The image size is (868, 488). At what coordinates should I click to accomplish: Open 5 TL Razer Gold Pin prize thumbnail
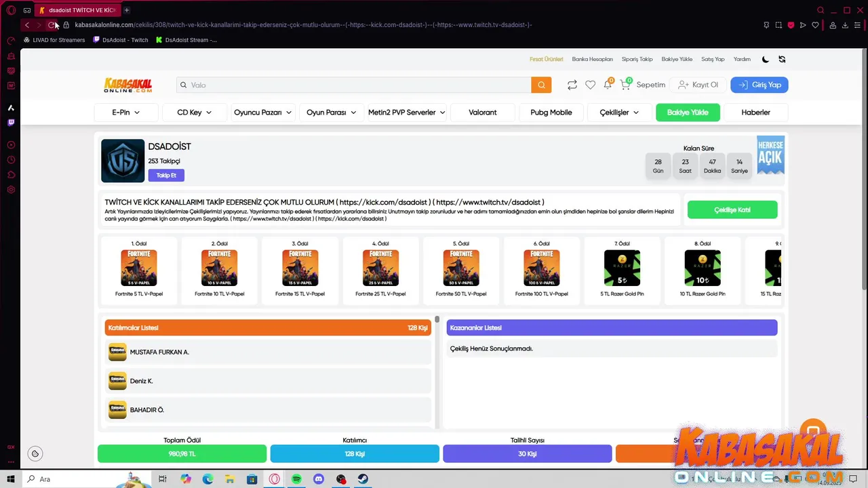[x=622, y=268]
